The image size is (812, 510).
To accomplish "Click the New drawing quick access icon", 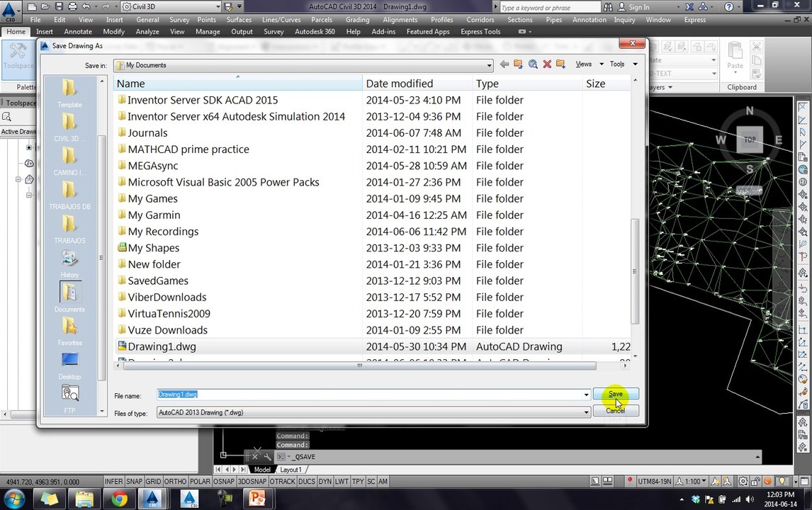I will [32, 7].
